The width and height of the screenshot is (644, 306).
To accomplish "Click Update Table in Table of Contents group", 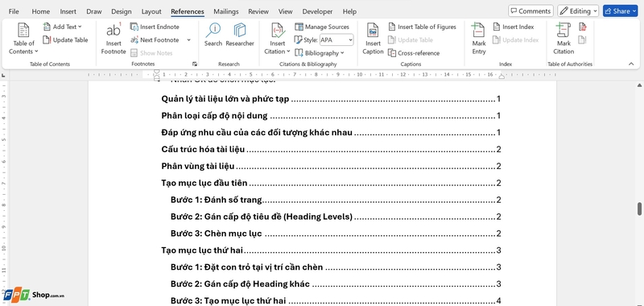I will coord(65,39).
